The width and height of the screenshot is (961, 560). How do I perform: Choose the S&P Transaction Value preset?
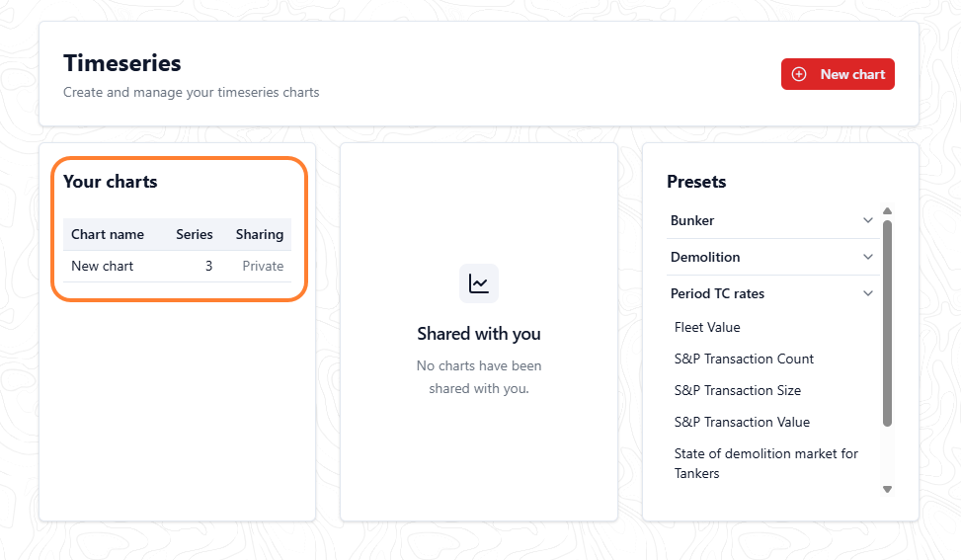coord(742,422)
